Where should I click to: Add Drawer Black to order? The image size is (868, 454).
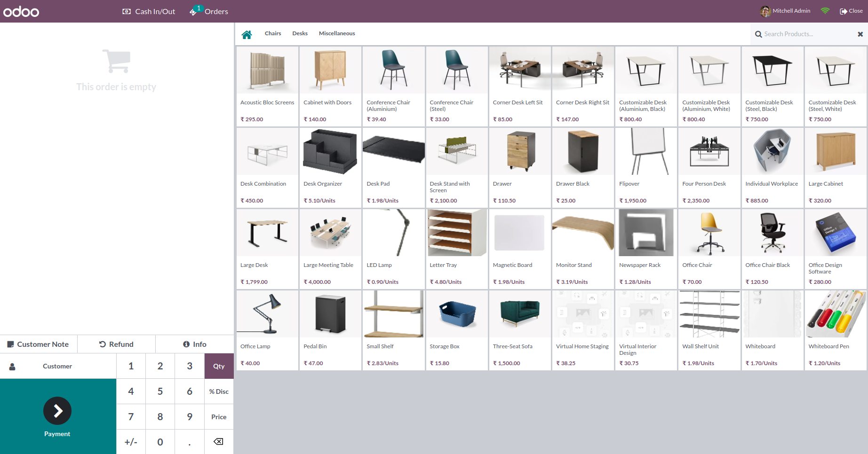[583, 167]
